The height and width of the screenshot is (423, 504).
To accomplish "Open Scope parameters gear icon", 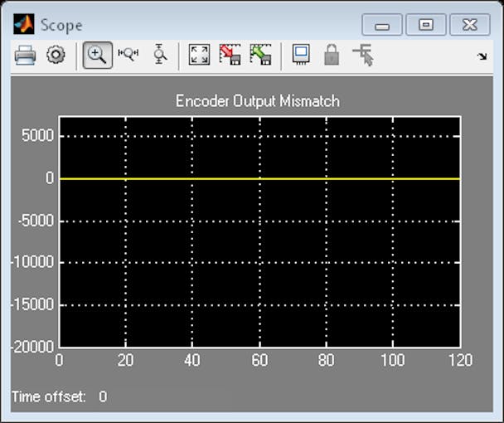I will [x=56, y=55].
